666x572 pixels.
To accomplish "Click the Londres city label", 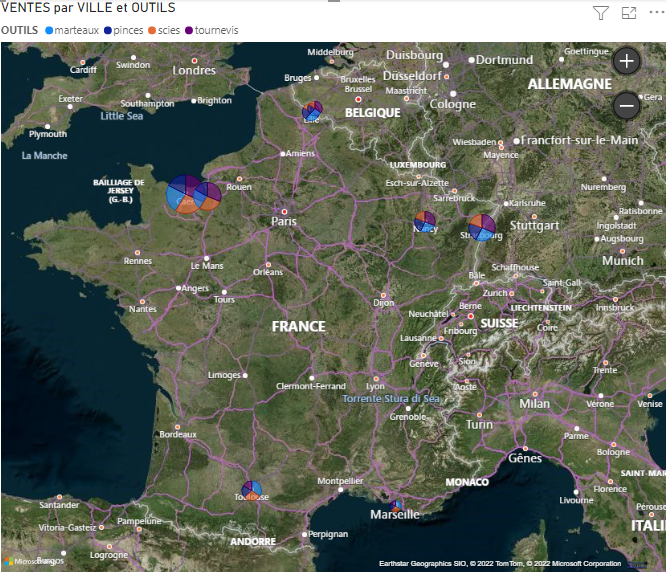I will point(194,70).
